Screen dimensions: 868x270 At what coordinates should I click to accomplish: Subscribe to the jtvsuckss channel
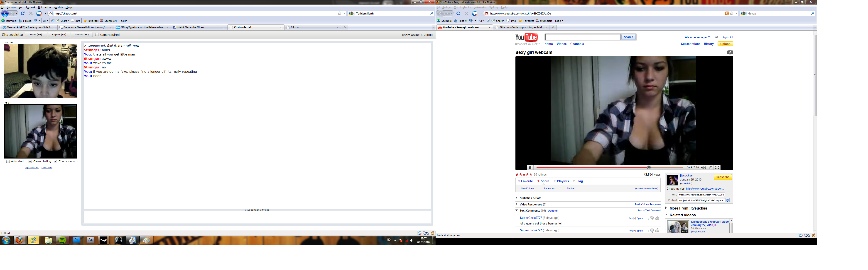click(x=722, y=177)
